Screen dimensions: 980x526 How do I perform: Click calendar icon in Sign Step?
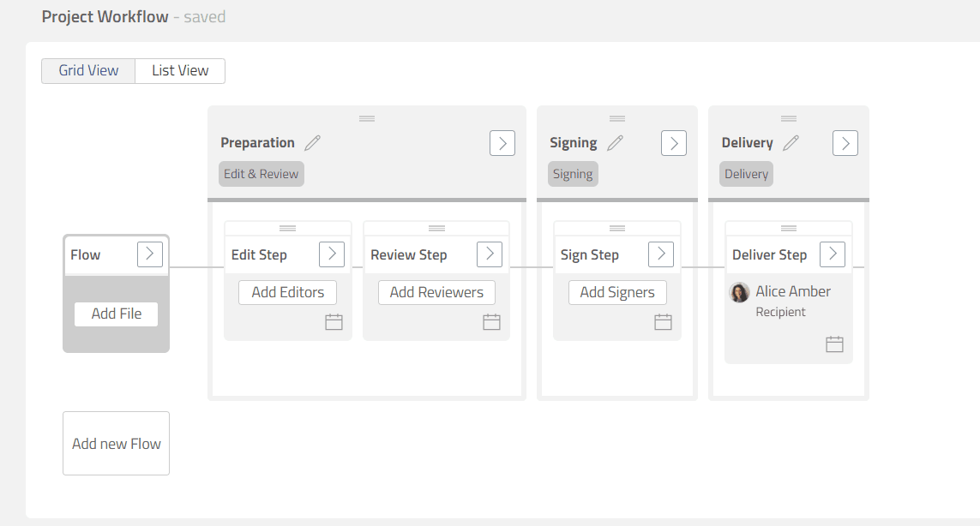663,322
